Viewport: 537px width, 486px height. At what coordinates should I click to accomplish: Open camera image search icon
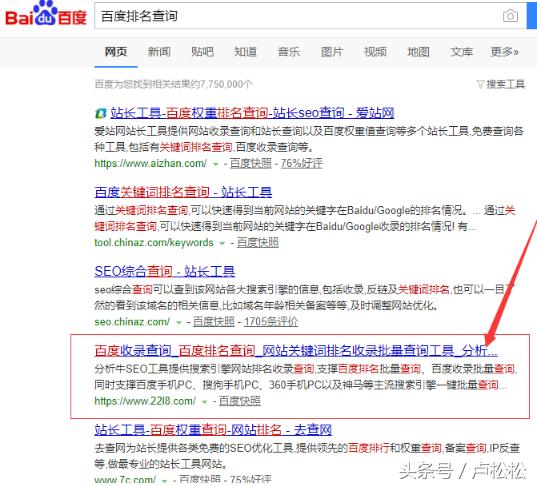[510, 16]
